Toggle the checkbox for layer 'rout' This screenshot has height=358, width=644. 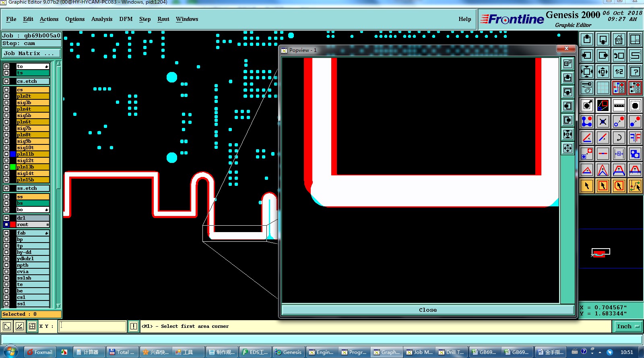pyautogui.click(x=6, y=224)
